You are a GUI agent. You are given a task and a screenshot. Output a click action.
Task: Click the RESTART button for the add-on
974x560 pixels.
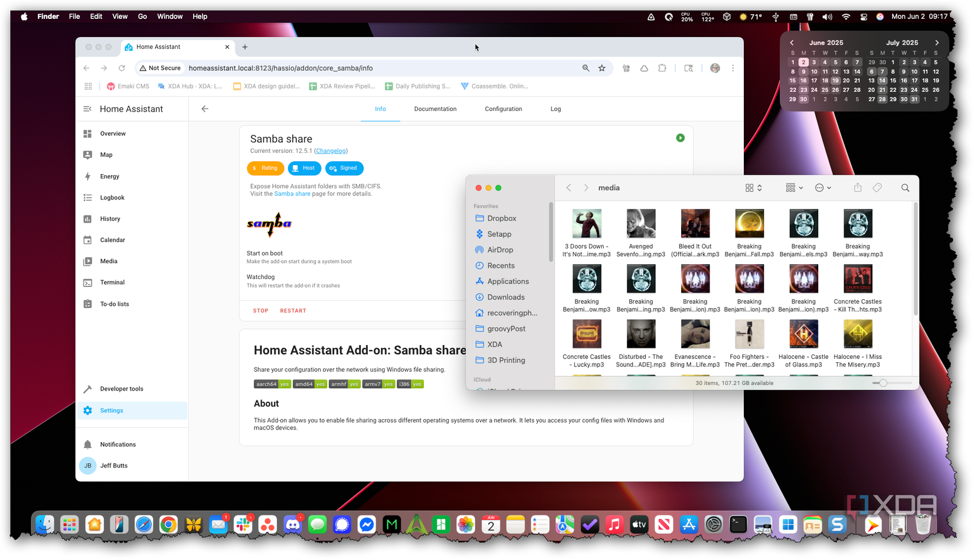293,310
